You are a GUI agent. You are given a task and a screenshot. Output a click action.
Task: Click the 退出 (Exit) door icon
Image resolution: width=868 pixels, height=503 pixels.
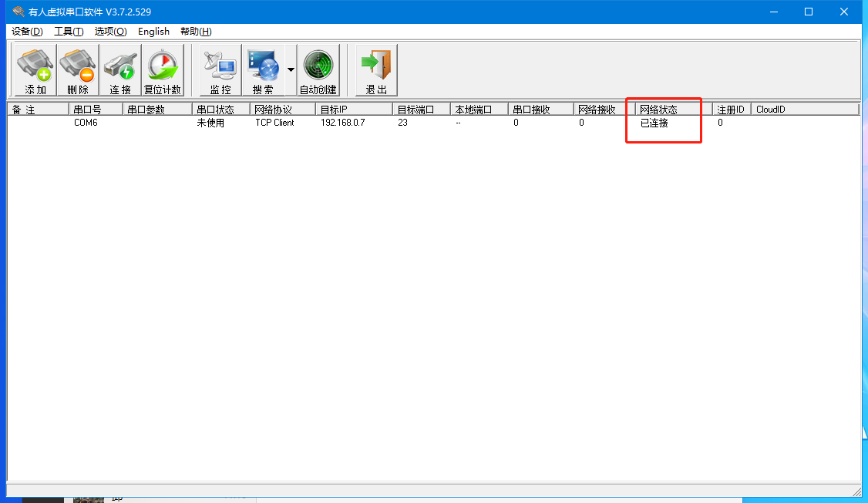[376, 70]
